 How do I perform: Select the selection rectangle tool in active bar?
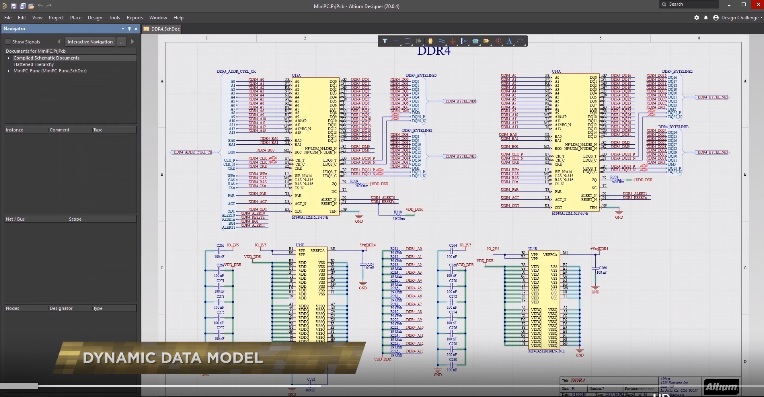[x=407, y=41]
